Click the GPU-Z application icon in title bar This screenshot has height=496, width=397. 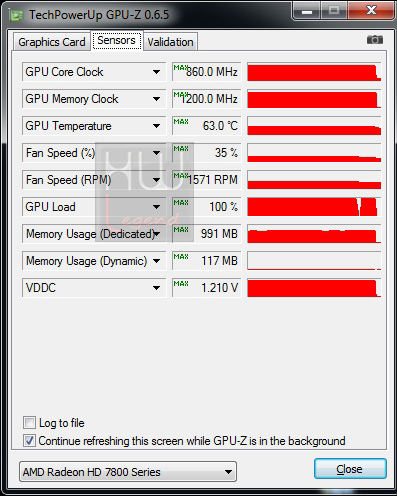[x=16, y=15]
